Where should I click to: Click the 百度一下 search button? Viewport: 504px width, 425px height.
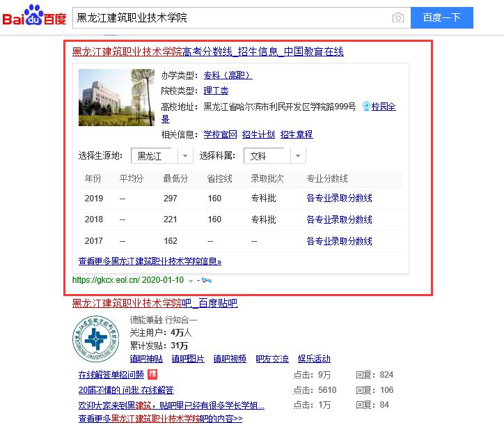click(441, 17)
